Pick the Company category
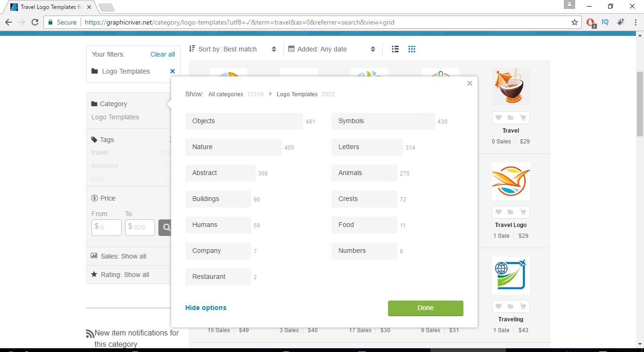 218,251
